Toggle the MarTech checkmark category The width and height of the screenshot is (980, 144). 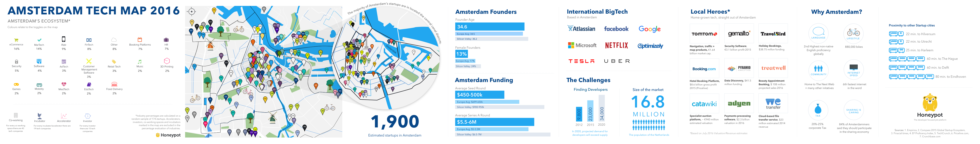[x=39, y=40]
